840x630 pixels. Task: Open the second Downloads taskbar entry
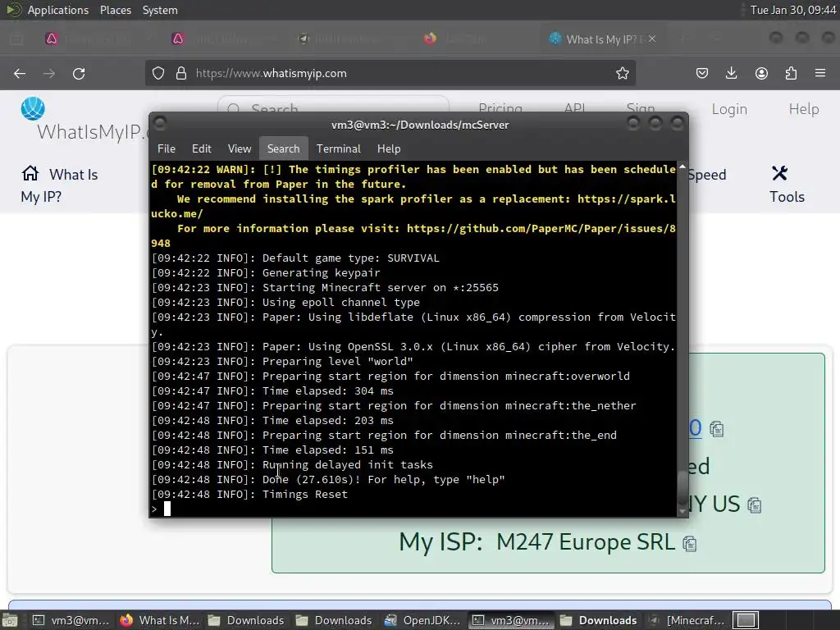tap(334, 620)
